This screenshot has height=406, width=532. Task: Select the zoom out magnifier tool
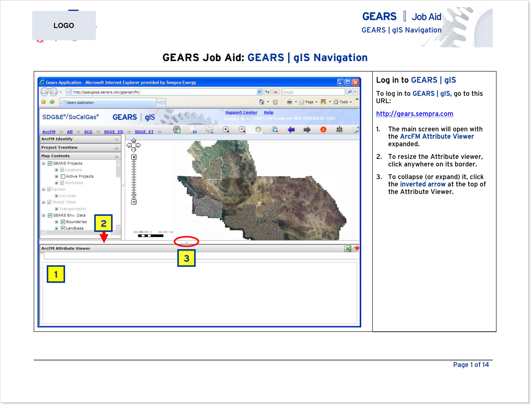coord(242,130)
